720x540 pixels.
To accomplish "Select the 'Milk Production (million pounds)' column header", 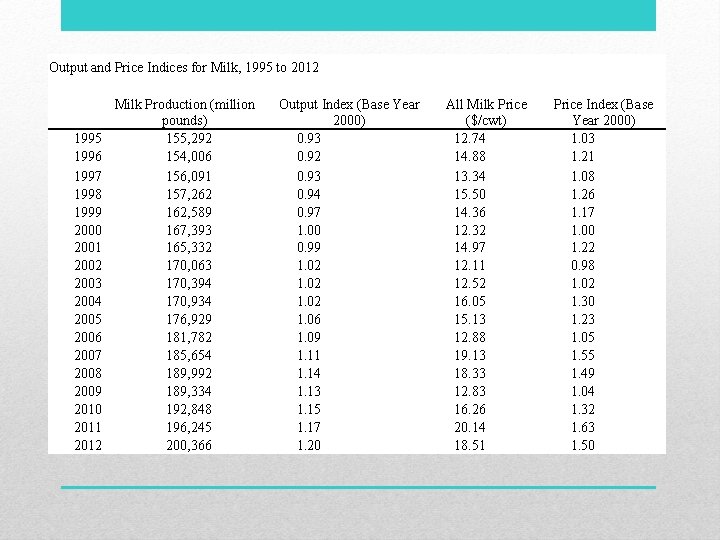I will [x=185, y=112].
